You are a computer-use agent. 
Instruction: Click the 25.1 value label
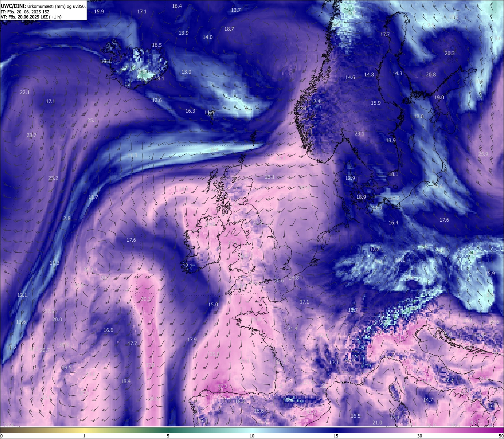coord(92,120)
